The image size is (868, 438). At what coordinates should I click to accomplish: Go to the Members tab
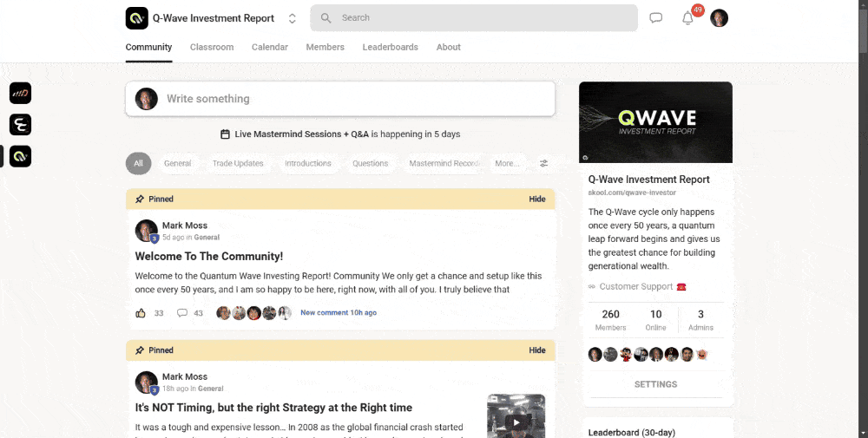325,47
